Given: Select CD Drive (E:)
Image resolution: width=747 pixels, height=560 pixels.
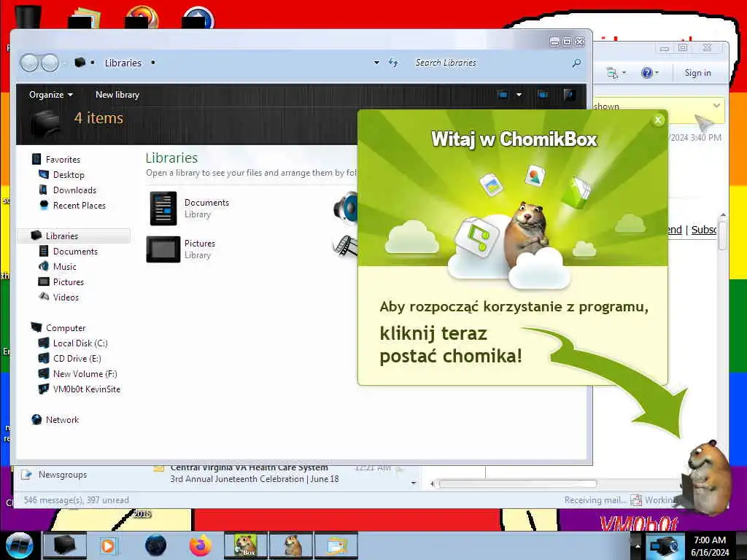Looking at the screenshot, I should click(77, 358).
